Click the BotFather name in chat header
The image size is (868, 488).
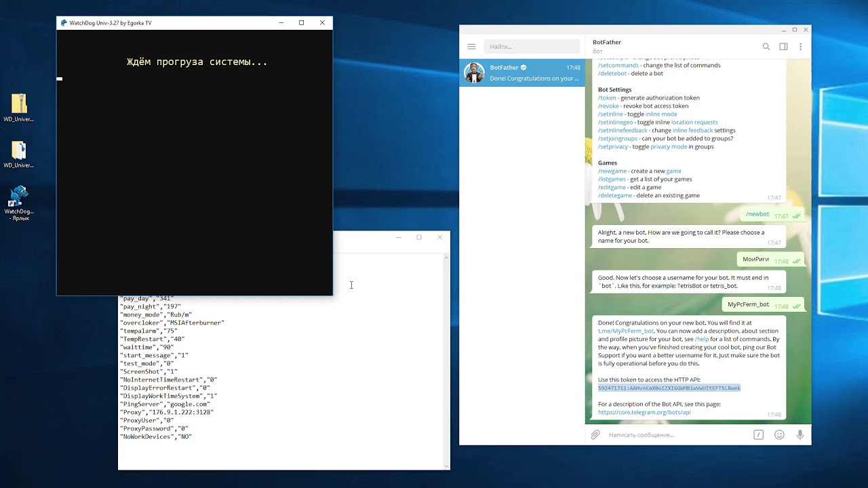tap(607, 42)
